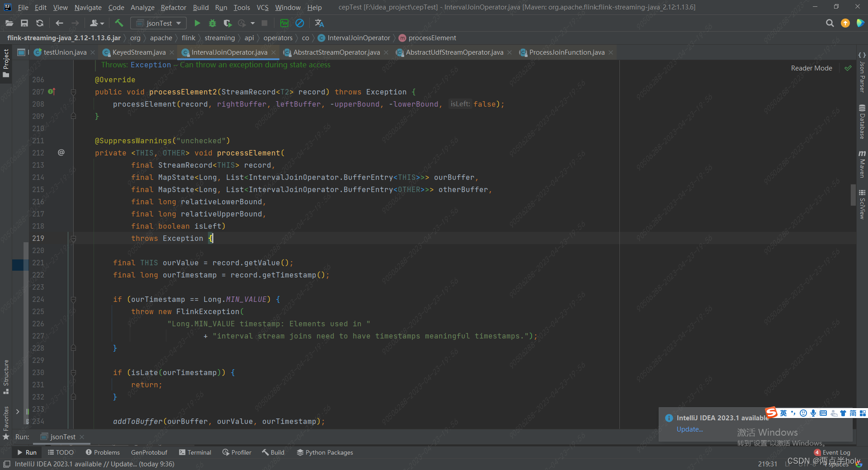Collapse the if-block fold at line 230
The image size is (868, 470).
pos(73,372)
